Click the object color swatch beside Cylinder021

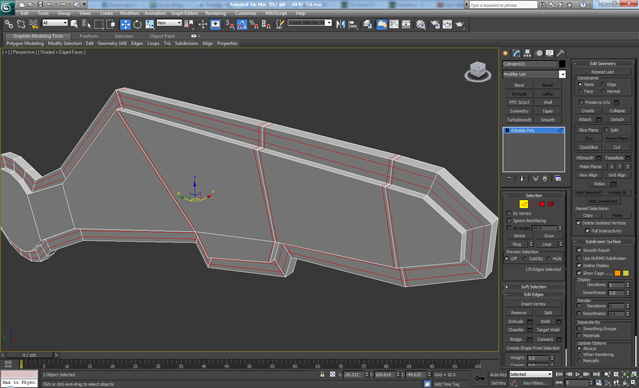pos(562,64)
